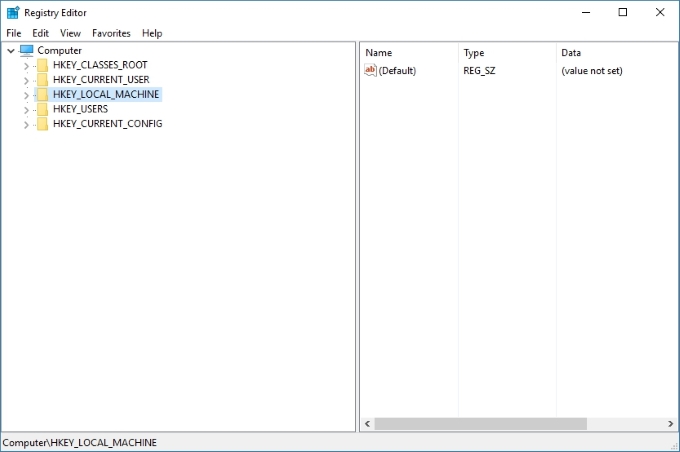Click the Computer icon in tree
Screen dimensions: 680x452
click(x=27, y=50)
